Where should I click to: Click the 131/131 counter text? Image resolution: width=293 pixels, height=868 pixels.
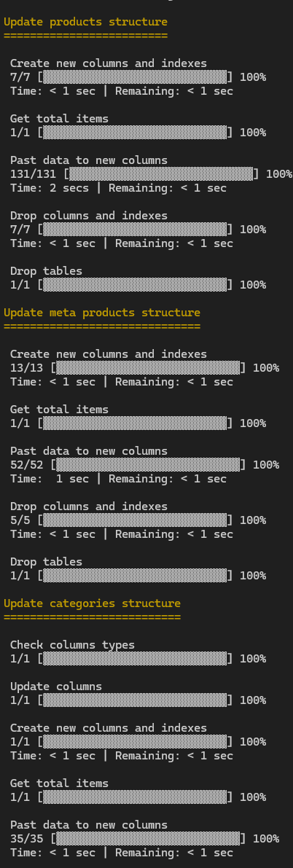(34, 174)
